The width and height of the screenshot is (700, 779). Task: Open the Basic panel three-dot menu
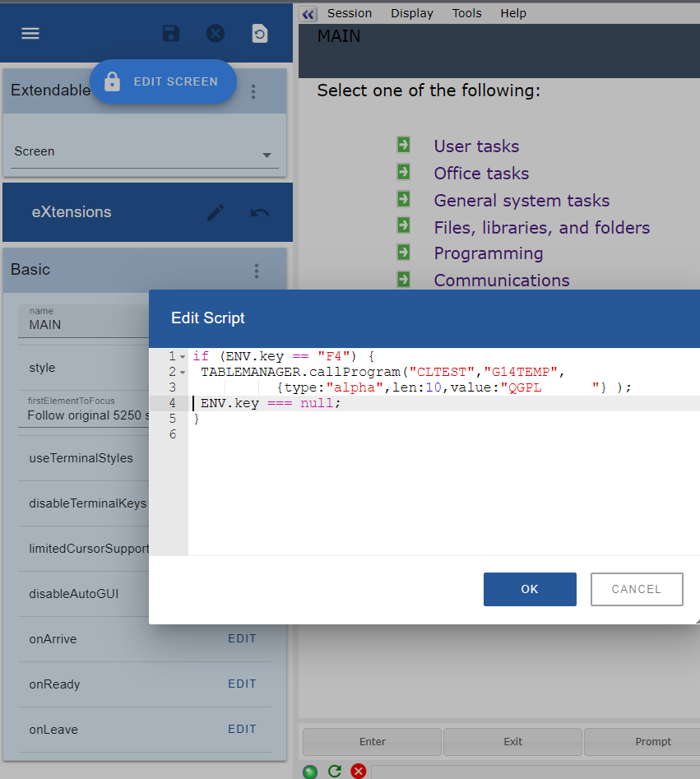pos(257,271)
